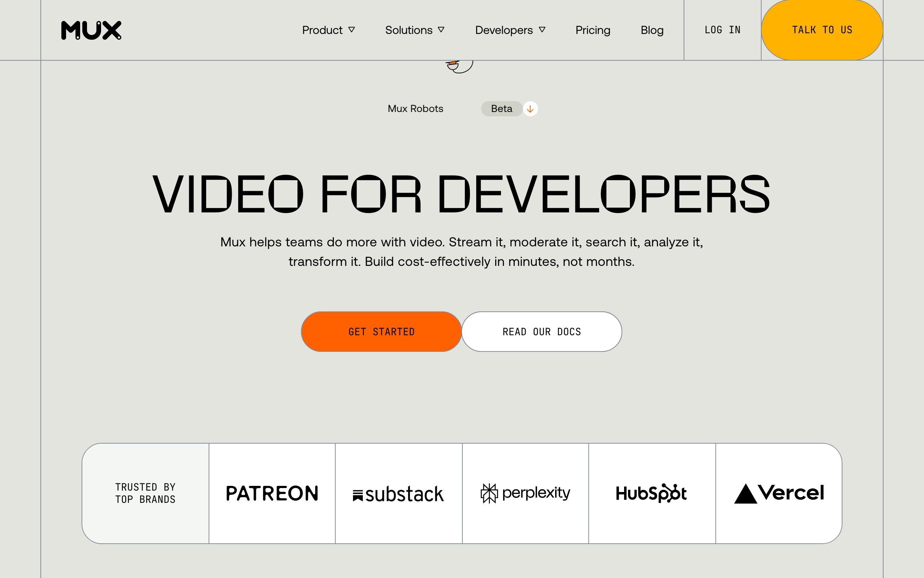This screenshot has height=578, width=924.
Task: Go to the Pricing page
Action: 593,30
